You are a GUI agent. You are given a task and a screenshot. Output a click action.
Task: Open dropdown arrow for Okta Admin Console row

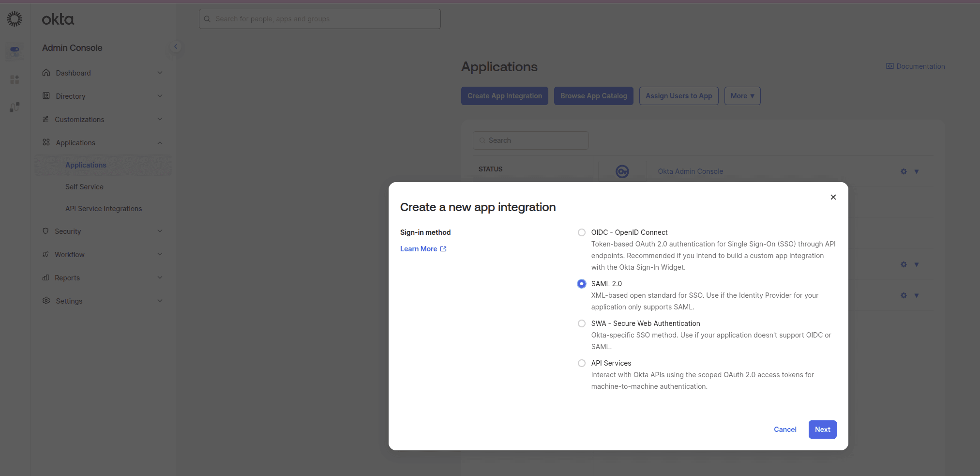(x=917, y=171)
